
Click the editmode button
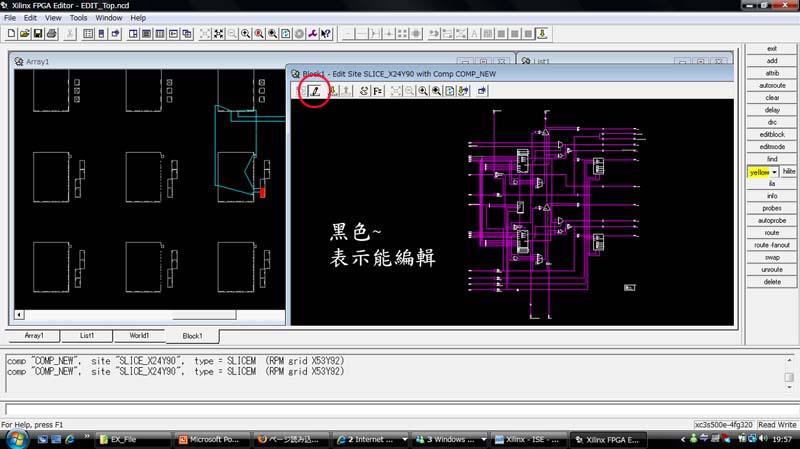pyautogui.click(x=771, y=146)
